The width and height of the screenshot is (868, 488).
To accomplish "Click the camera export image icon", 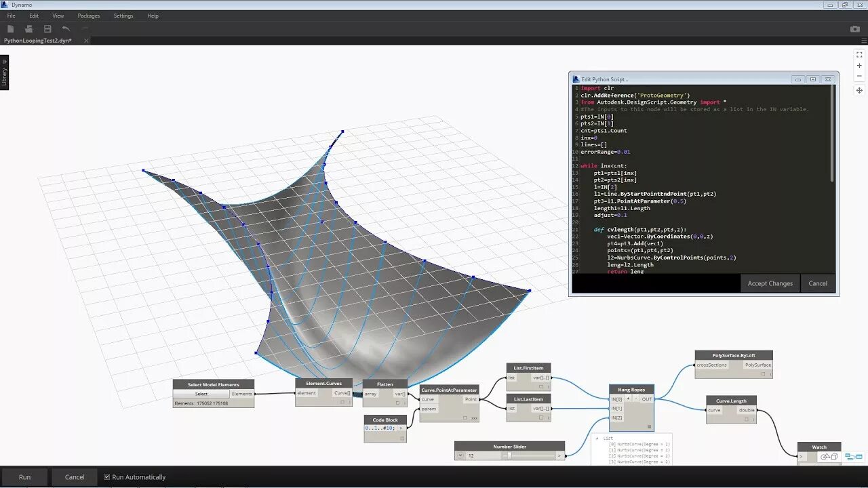I will click(x=855, y=28).
